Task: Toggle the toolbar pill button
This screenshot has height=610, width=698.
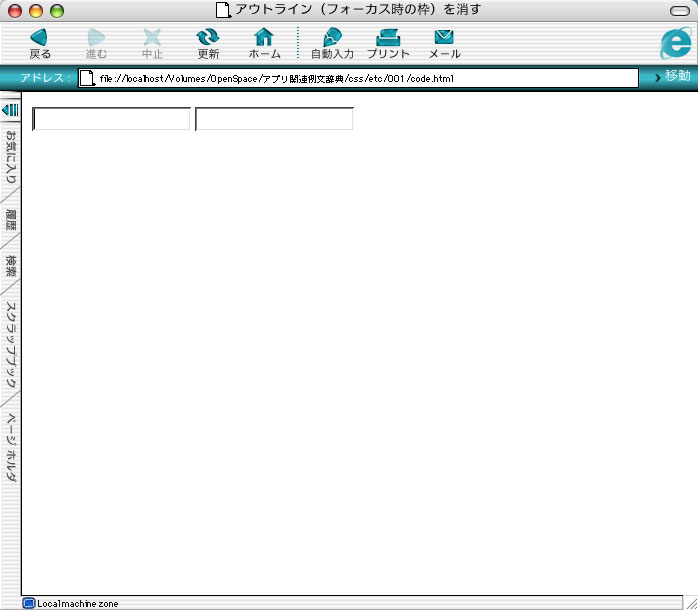Action: [x=679, y=11]
